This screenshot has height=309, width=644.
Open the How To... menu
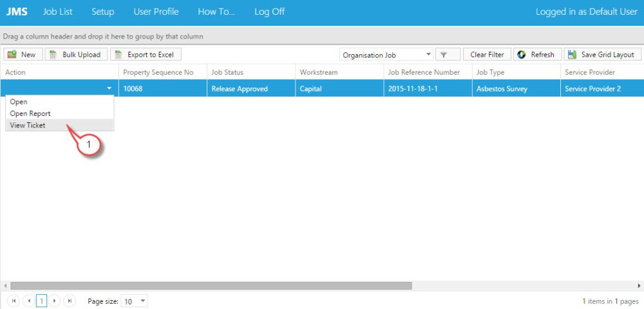pos(216,12)
